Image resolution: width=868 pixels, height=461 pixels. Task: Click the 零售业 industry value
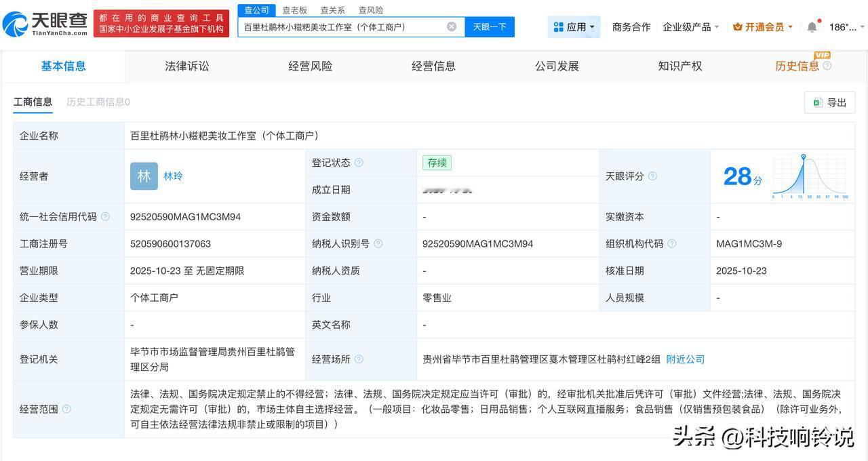[437, 298]
